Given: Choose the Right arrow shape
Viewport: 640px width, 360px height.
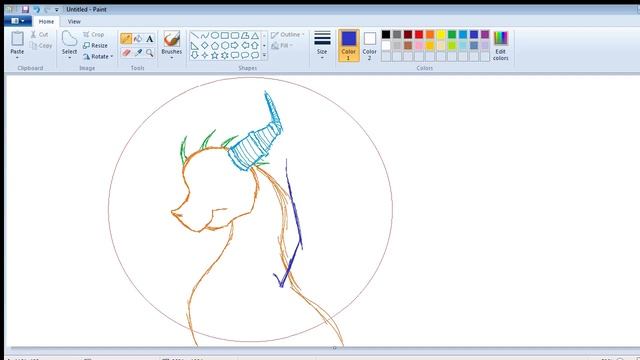Looking at the screenshot, I should point(235,46).
